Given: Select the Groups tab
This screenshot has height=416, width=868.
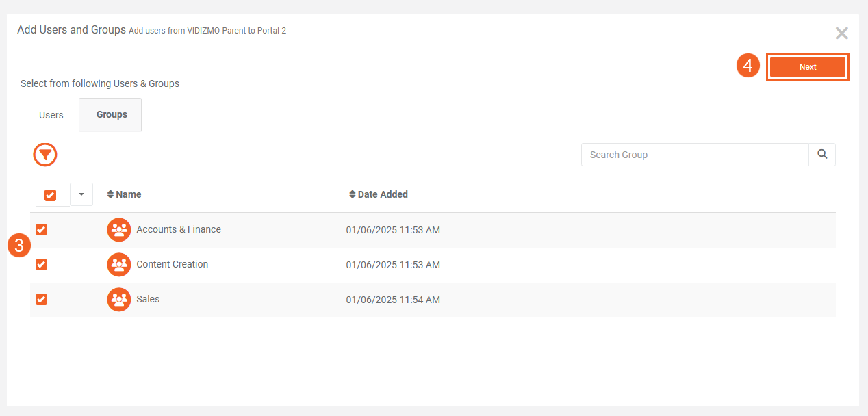Looking at the screenshot, I should click(112, 115).
